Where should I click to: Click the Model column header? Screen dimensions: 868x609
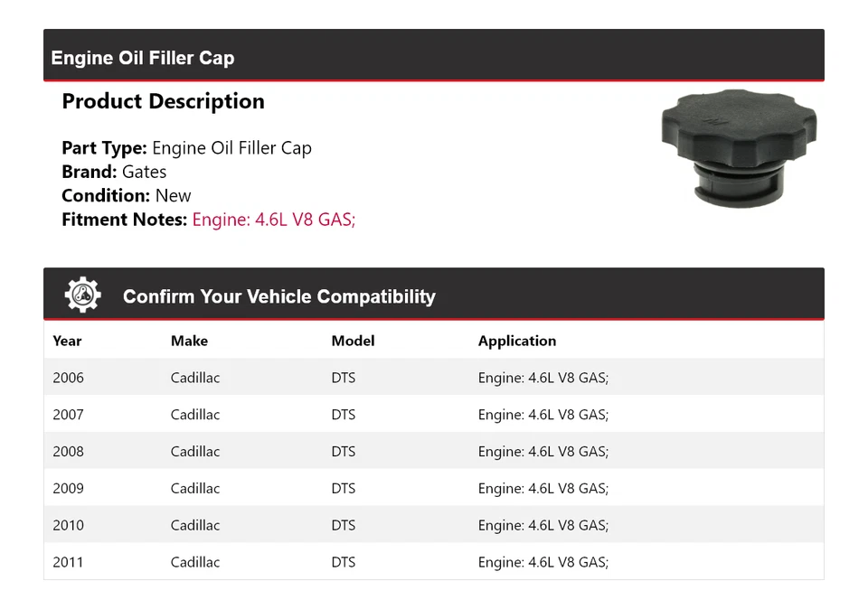tap(353, 341)
